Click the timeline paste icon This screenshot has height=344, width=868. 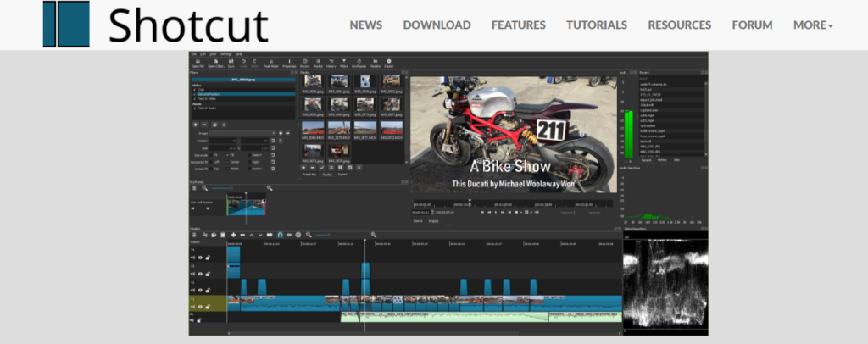coord(223,235)
